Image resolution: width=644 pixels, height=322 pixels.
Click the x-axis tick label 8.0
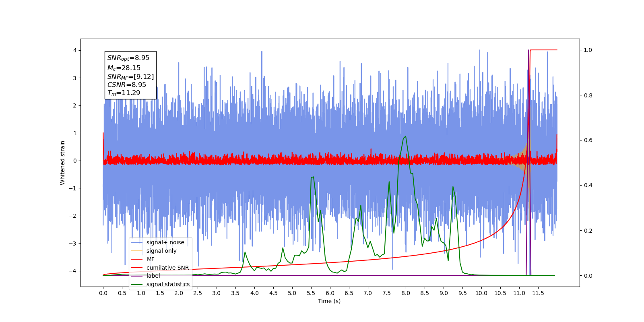point(405,293)
